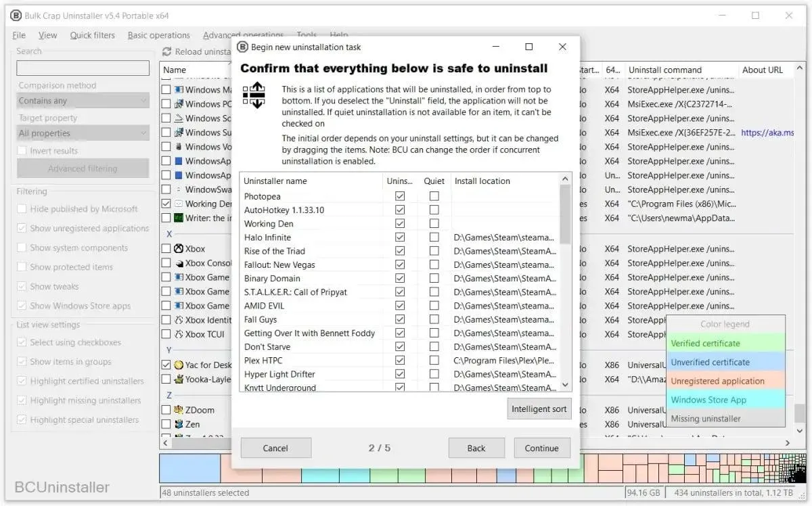Image resolution: width=812 pixels, height=506 pixels.
Task: Open the Target property dropdown
Action: point(83,133)
